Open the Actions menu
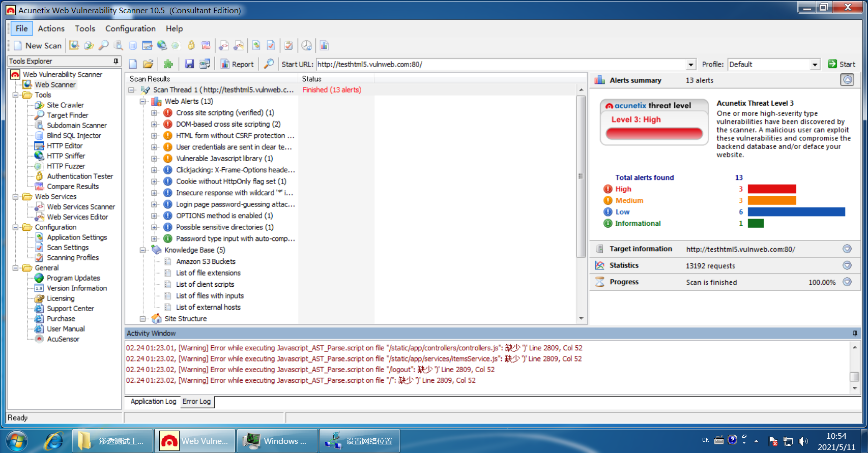This screenshot has width=868, height=453. [x=51, y=28]
